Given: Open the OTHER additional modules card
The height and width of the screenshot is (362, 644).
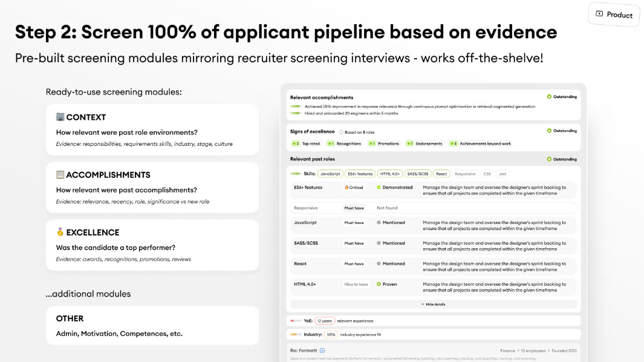Looking at the screenshot, I should pos(152,326).
